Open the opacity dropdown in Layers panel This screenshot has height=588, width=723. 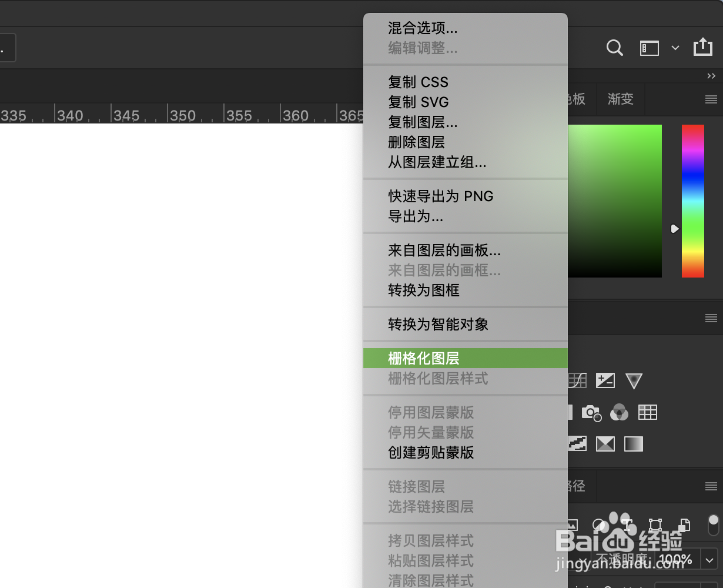[x=709, y=560]
